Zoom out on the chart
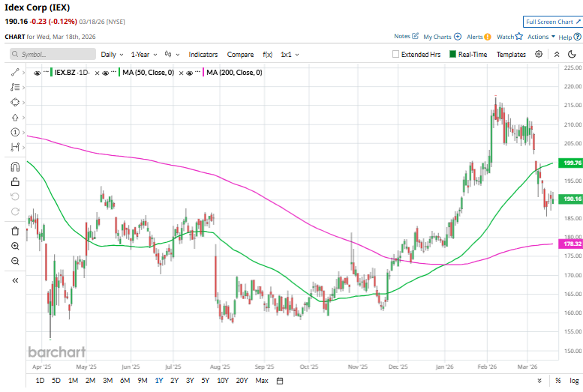Image resolution: width=583 pixels, height=392 pixels. point(15,261)
